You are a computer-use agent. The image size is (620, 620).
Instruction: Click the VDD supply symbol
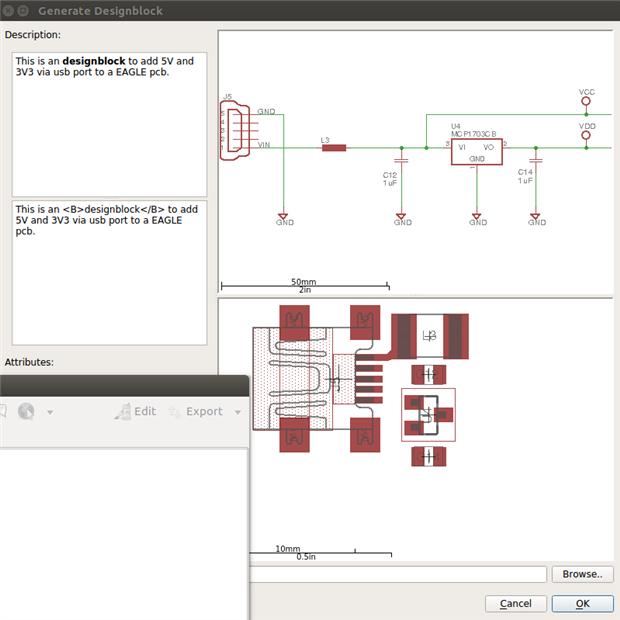tap(587, 135)
